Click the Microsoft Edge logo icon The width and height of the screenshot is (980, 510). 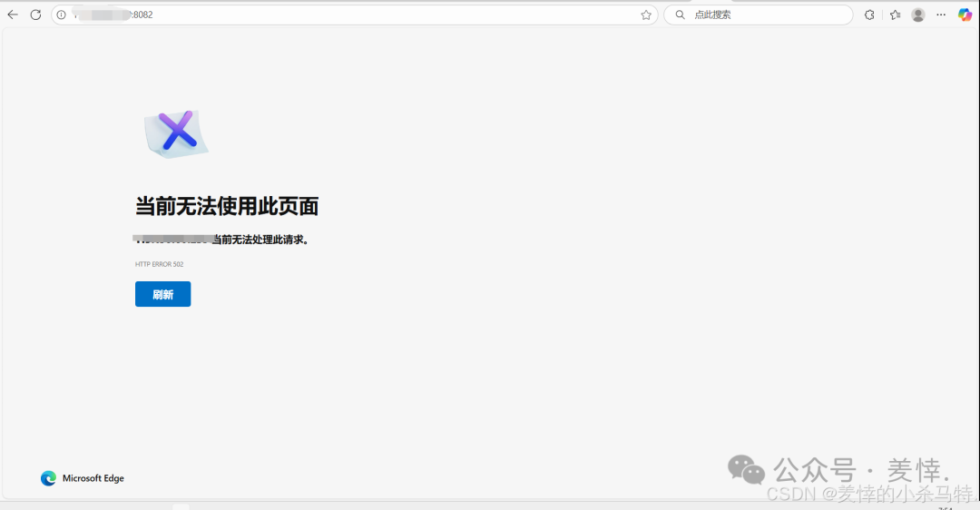point(48,478)
